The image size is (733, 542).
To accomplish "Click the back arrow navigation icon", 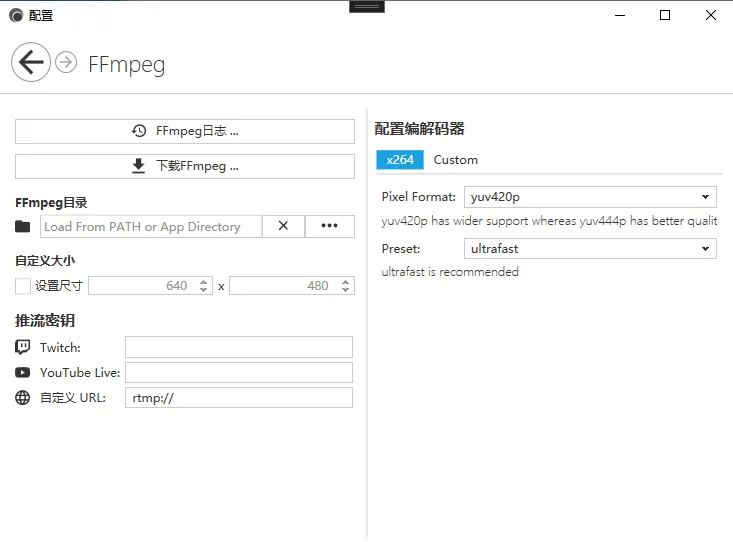I will tap(31, 62).
